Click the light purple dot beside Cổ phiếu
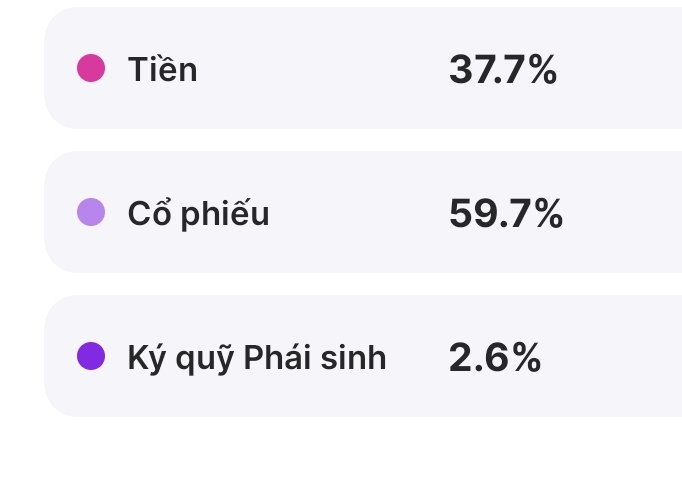The image size is (682, 490). coord(91,213)
